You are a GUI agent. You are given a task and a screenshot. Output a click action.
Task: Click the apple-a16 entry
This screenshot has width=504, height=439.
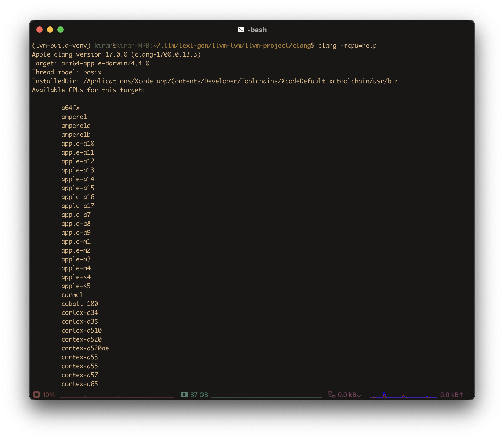pyautogui.click(x=78, y=197)
